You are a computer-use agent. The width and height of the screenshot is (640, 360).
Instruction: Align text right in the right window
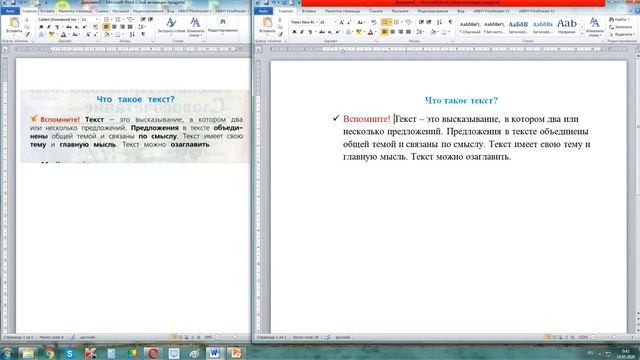[401, 32]
